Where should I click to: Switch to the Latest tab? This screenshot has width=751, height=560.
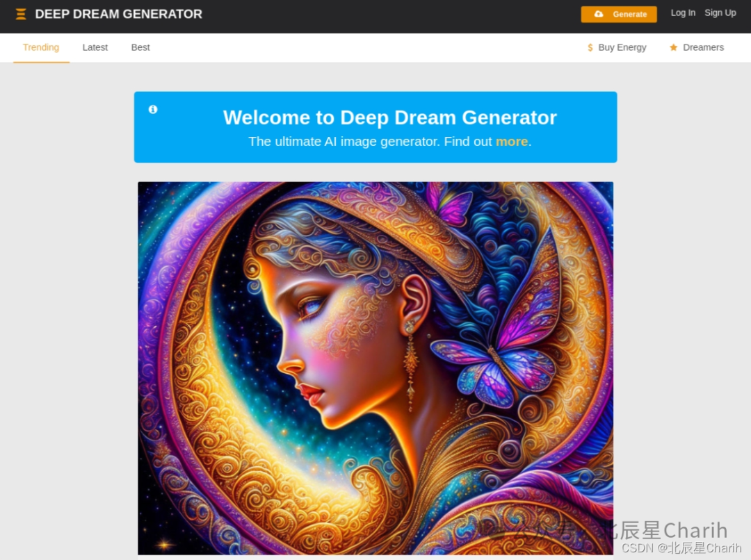tap(95, 47)
